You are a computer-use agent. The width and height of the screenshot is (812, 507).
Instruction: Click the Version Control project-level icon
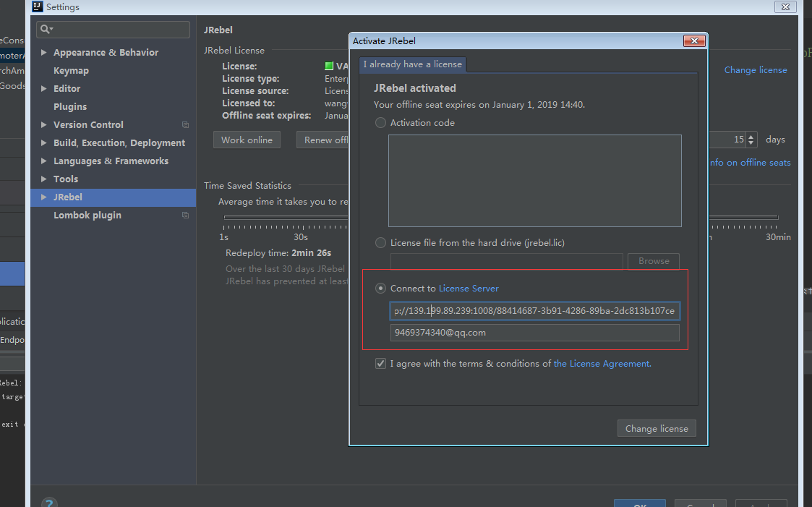tap(185, 125)
